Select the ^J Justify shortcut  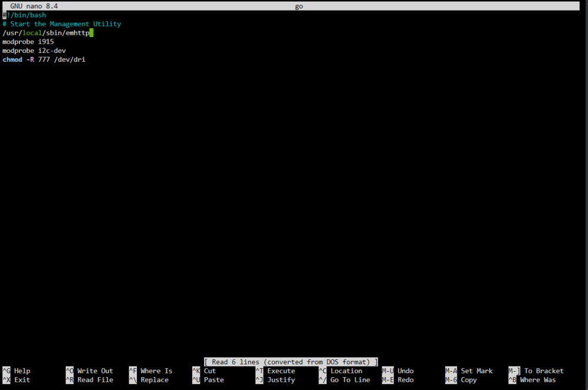276,380
